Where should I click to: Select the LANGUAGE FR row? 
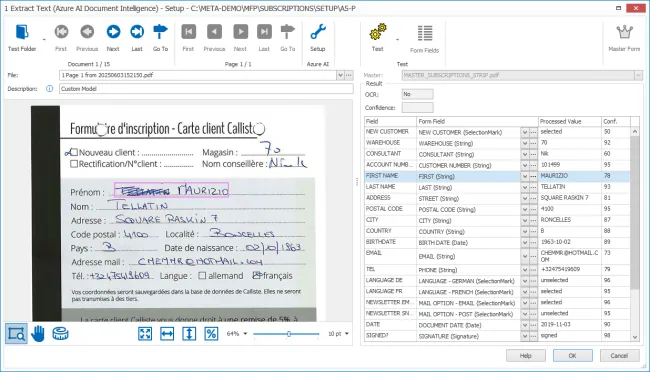coord(497,292)
